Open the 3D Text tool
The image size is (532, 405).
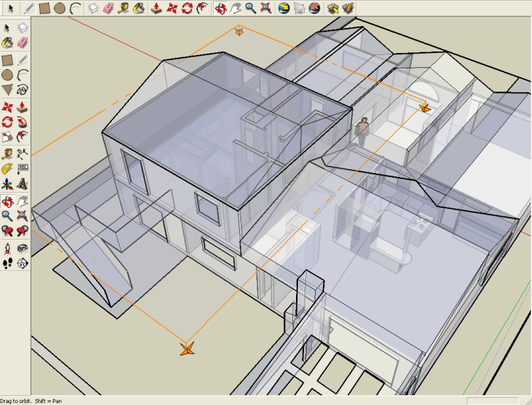[23, 184]
